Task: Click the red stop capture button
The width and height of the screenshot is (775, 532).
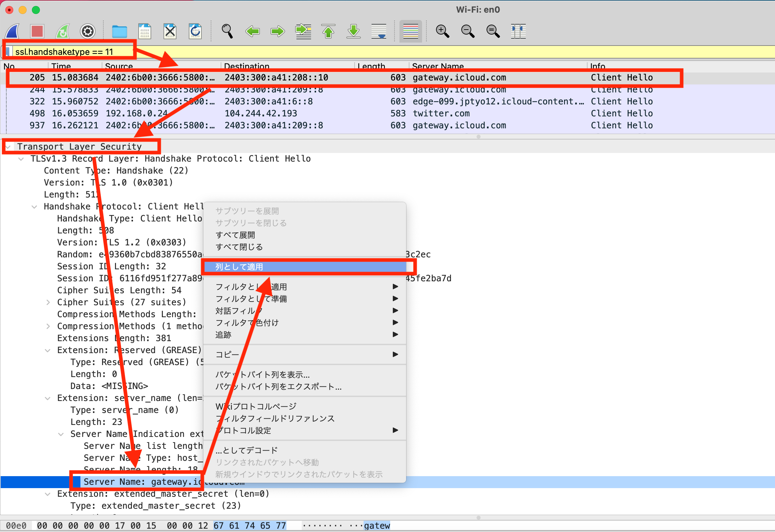Action: 37,31
